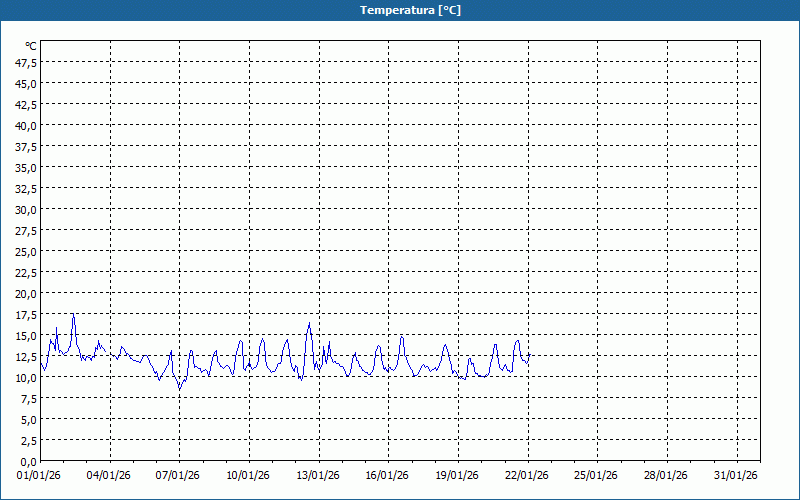Select the 22/01/26 date label
Viewport: 800px width, 500px height.
coord(528,475)
